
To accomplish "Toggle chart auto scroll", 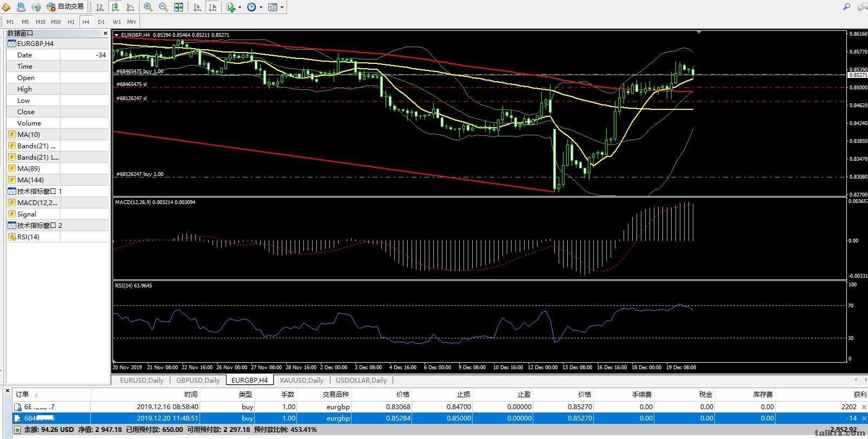I will click(197, 7).
